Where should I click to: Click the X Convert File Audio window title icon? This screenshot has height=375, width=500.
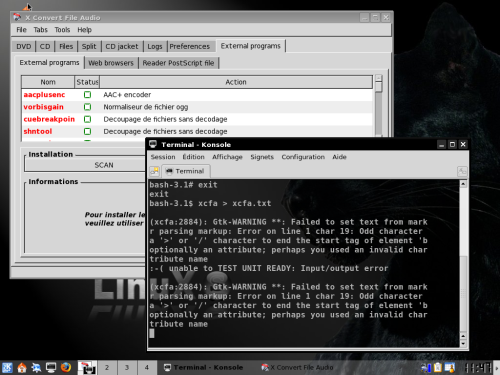(x=17, y=17)
